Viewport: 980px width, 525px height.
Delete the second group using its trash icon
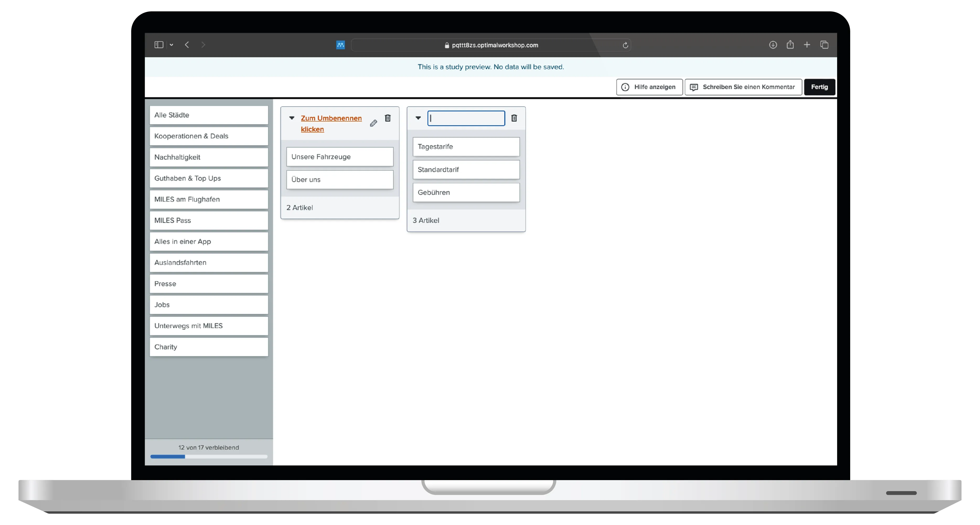pyautogui.click(x=514, y=118)
